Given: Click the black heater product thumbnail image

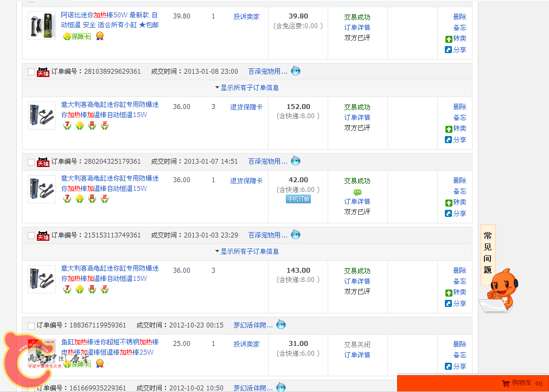Looking at the screenshot, I should pyautogui.click(x=41, y=115).
